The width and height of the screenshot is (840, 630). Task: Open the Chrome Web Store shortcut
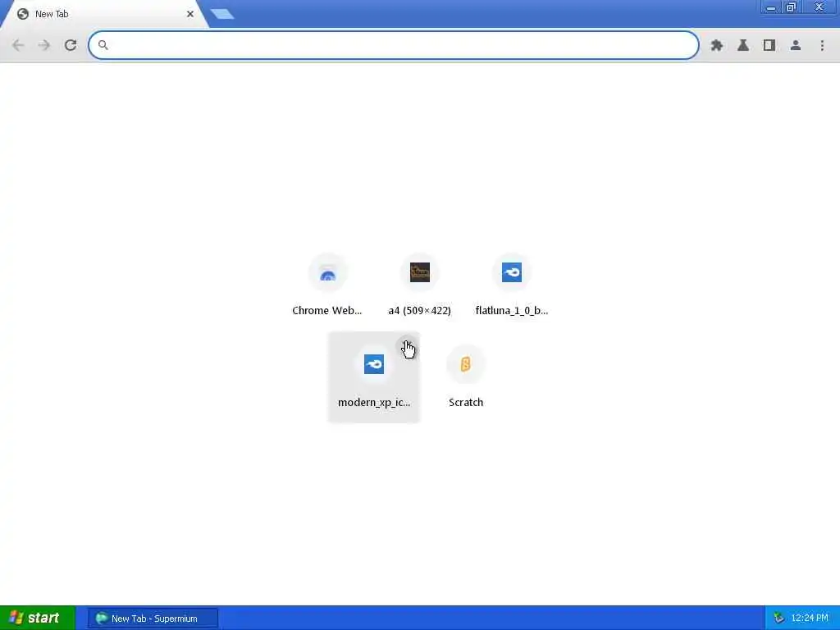click(x=327, y=285)
